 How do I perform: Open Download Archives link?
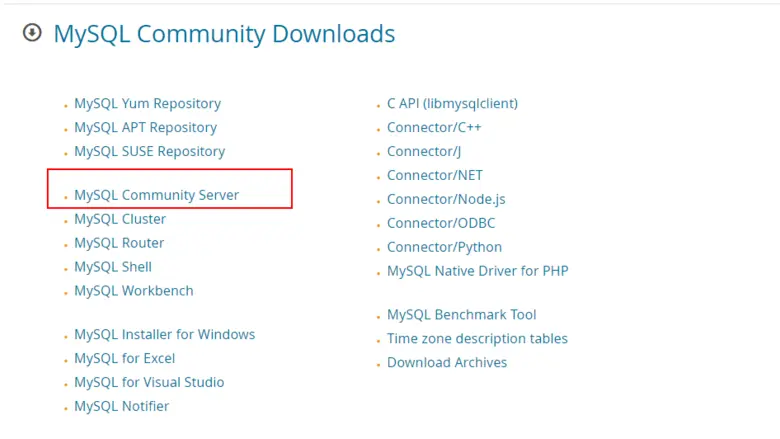(x=447, y=362)
